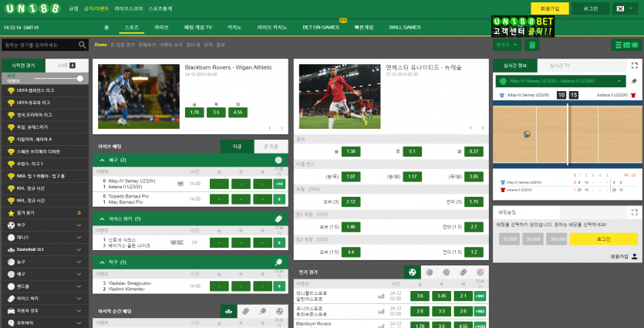The height and width of the screenshot is (328, 644).
Task: Click the 자동차 경주 car icon
Action: click(11, 311)
